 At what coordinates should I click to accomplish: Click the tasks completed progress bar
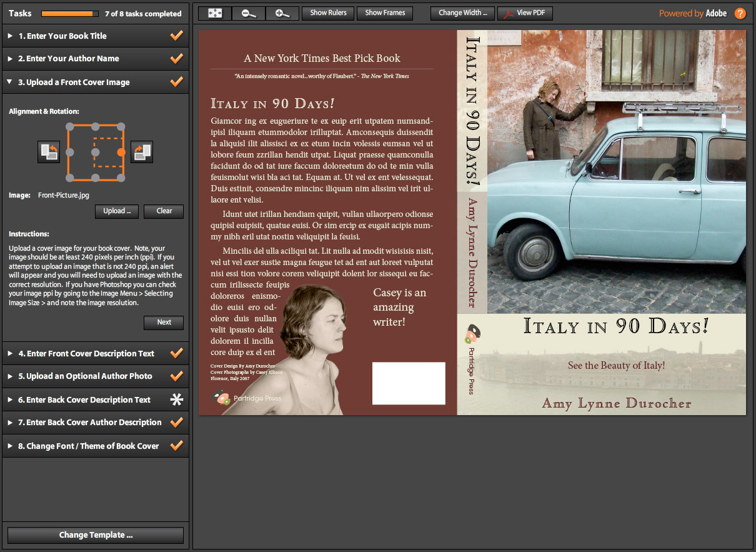[x=70, y=13]
